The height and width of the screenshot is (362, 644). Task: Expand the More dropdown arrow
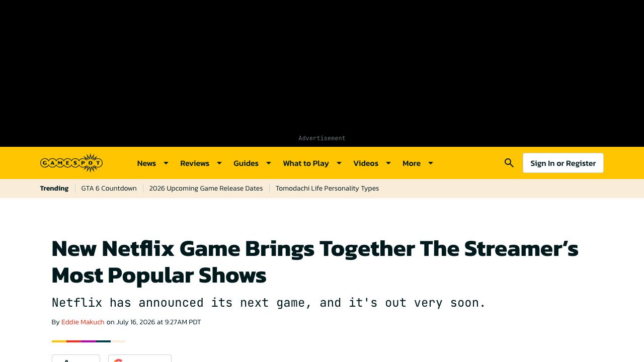coord(431,163)
